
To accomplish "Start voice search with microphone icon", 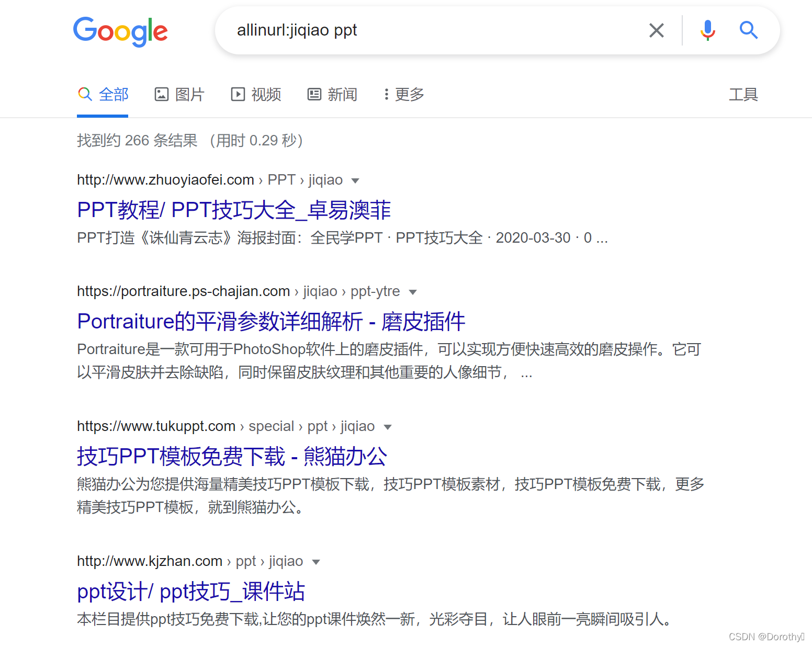I will coord(707,30).
